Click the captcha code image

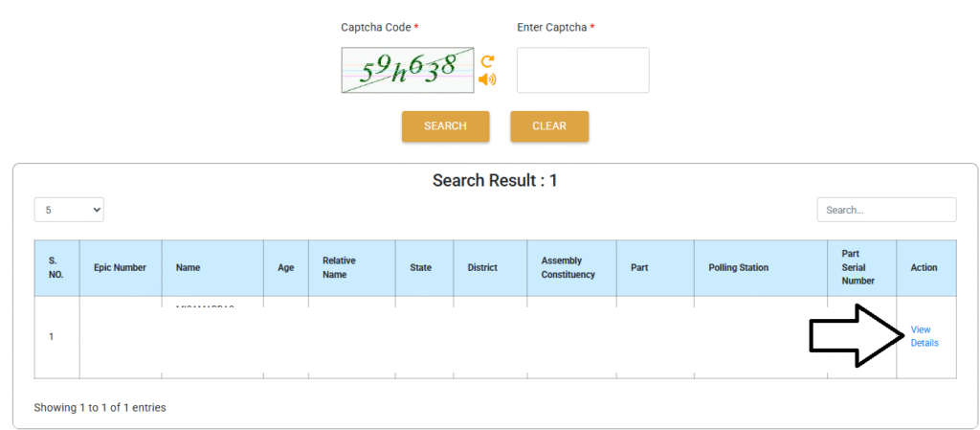tap(408, 70)
